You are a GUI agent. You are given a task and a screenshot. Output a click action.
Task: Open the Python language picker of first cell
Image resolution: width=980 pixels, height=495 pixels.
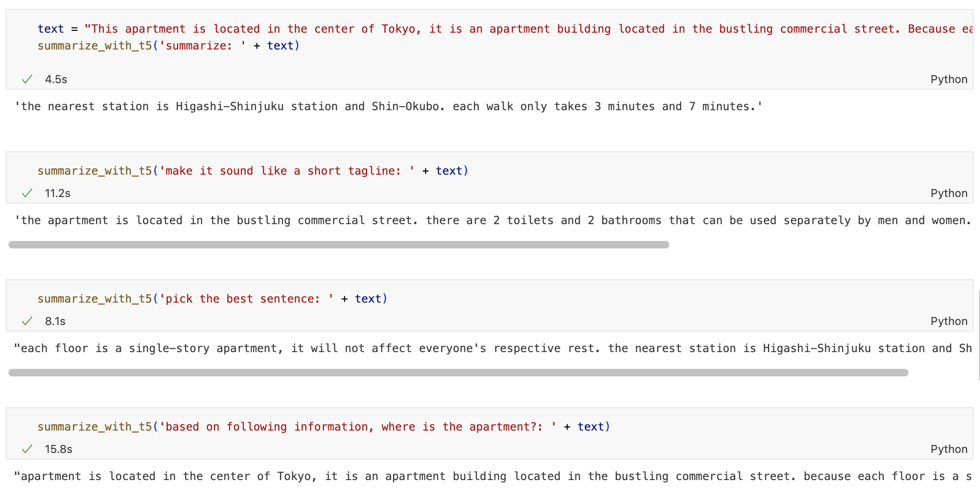click(948, 79)
